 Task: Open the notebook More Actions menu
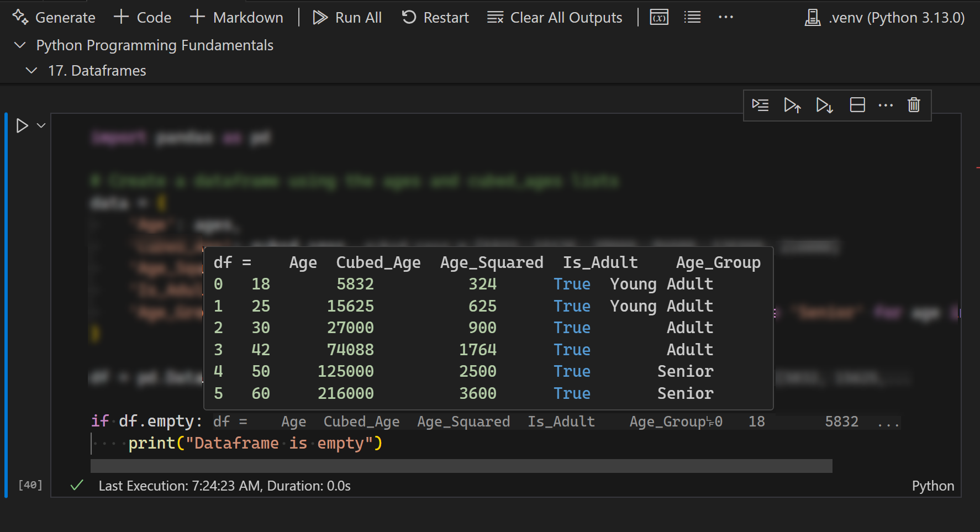pos(725,17)
